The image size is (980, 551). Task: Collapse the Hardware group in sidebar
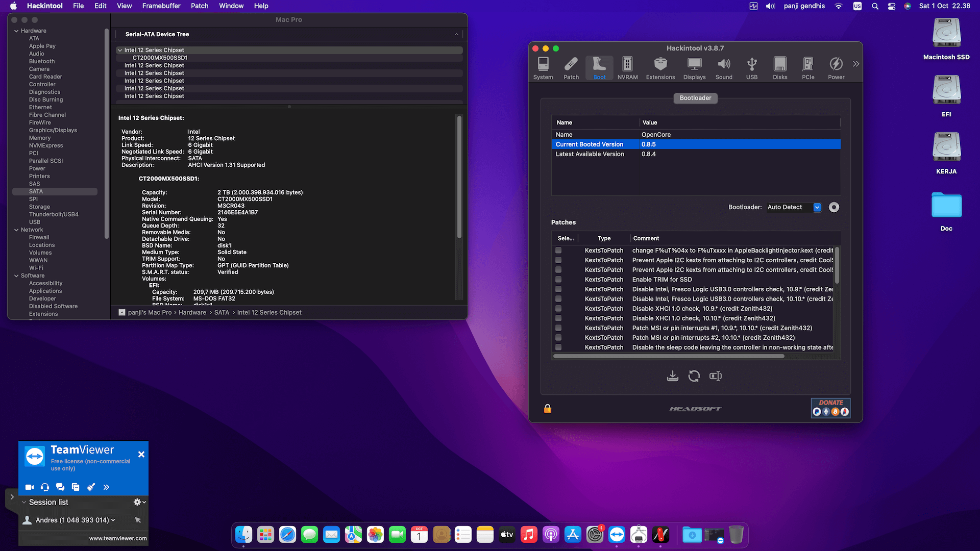click(16, 31)
